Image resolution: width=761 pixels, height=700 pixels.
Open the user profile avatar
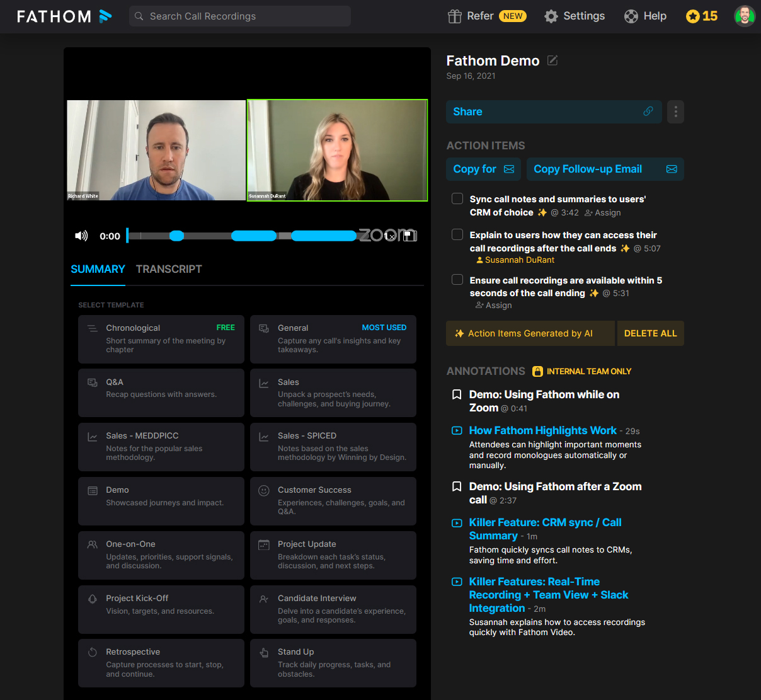pyautogui.click(x=744, y=16)
